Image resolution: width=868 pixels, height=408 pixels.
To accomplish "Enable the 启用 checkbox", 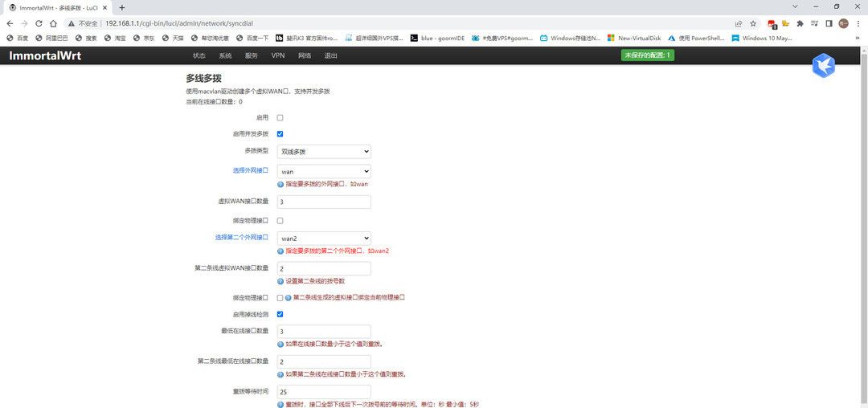I will point(280,118).
